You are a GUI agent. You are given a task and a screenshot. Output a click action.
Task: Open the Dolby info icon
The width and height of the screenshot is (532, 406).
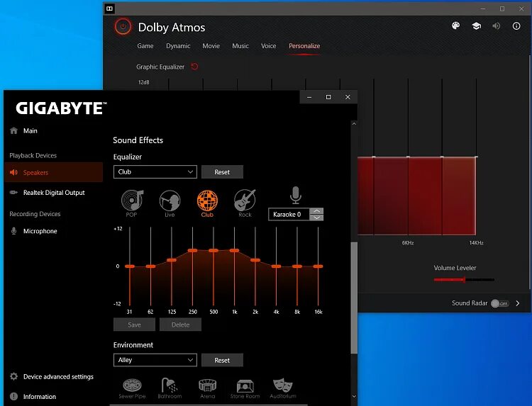tap(516, 26)
